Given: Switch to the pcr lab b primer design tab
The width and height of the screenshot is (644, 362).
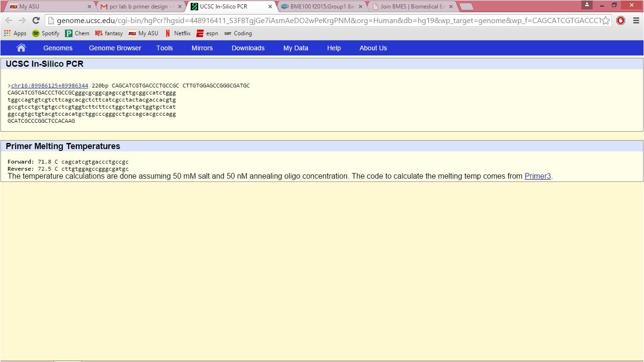Looking at the screenshot, I should (x=140, y=7).
